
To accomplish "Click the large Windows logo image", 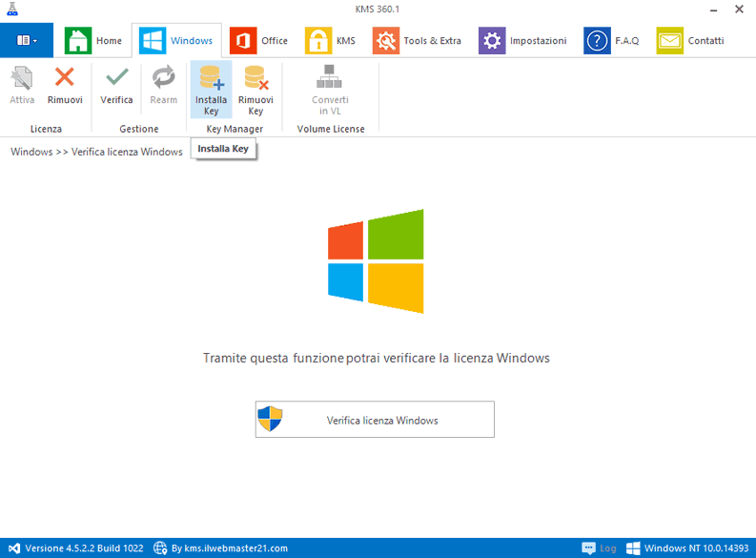I will pyautogui.click(x=376, y=261).
